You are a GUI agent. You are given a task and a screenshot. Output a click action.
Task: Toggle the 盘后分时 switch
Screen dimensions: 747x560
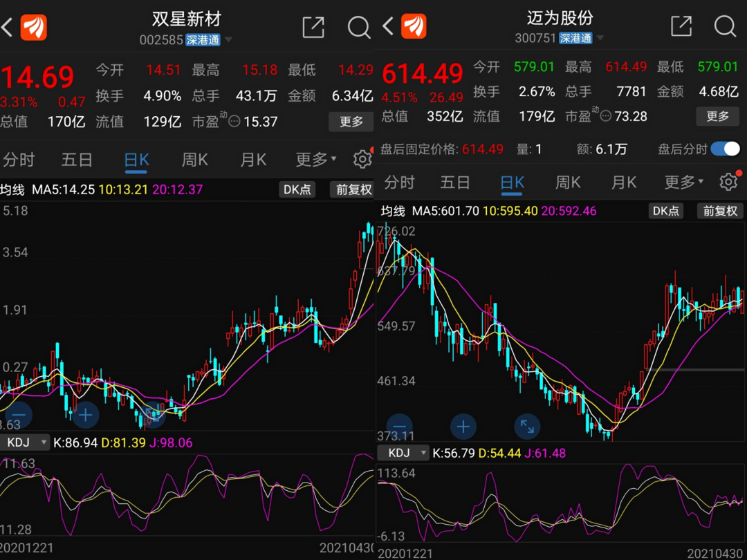pos(726,149)
